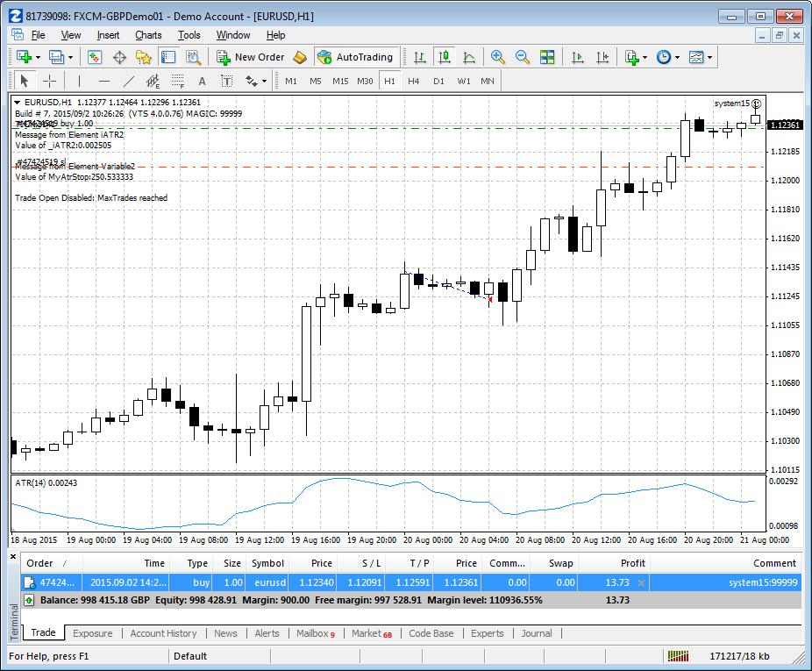The height and width of the screenshot is (671, 812).
Task: Select the W1 timeframe
Action: (464, 82)
